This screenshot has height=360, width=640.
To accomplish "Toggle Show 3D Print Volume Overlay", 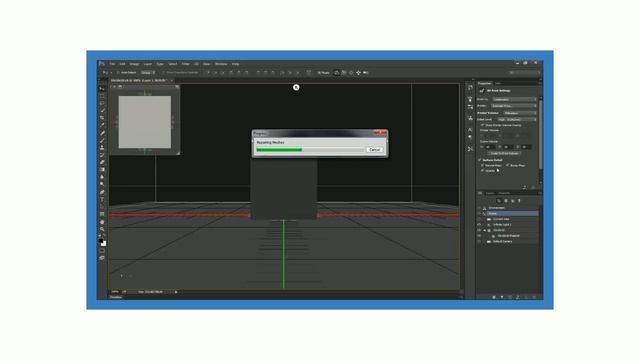I will [x=482, y=125].
